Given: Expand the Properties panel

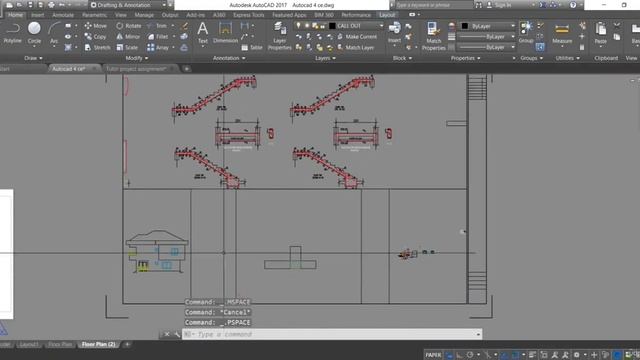Looking at the screenshot, I should [x=465, y=58].
